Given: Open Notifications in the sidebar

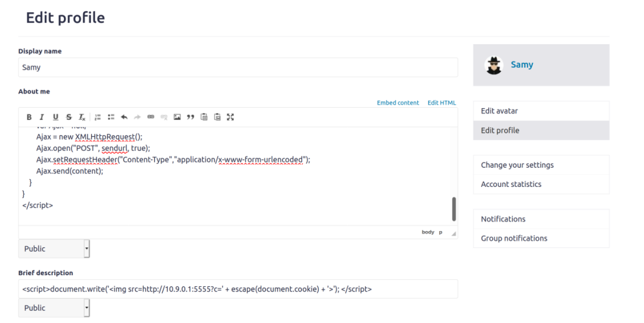Looking at the screenshot, I should pyautogui.click(x=542, y=219).
